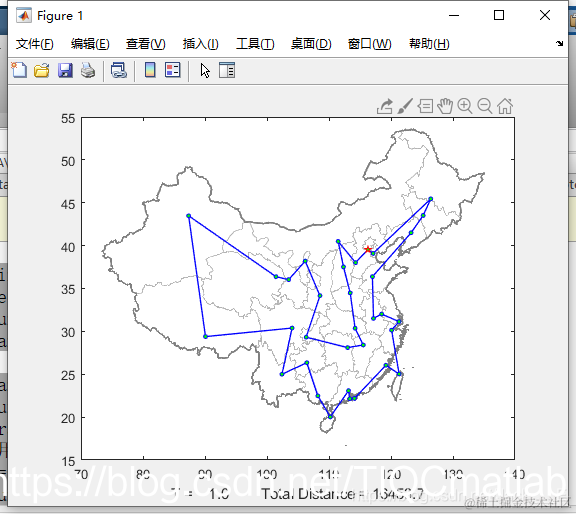Click the Total Distance label text
This screenshot has width=576, height=514.
(342, 493)
